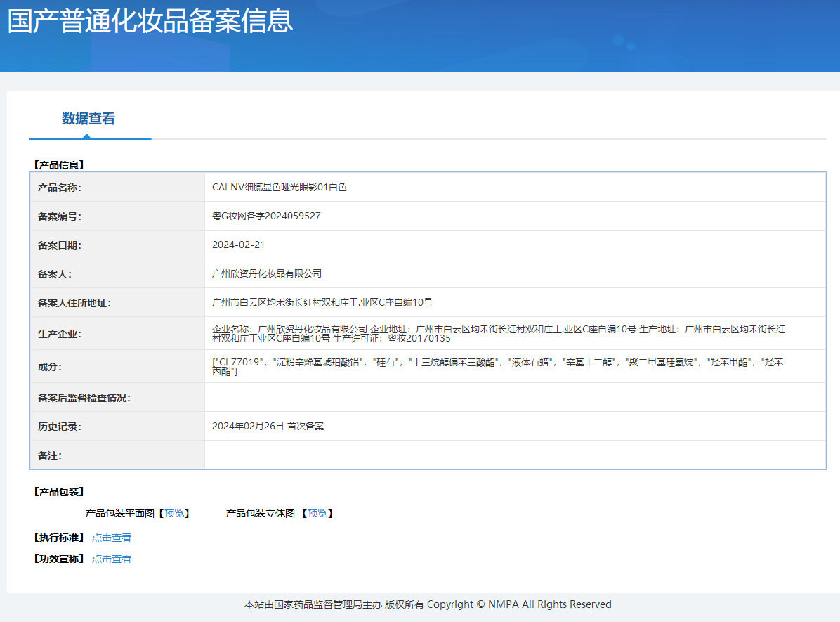Screen dimensions: 840x622
Task: Click the 备案人住所地址 row label
Action: pyautogui.click(x=74, y=303)
